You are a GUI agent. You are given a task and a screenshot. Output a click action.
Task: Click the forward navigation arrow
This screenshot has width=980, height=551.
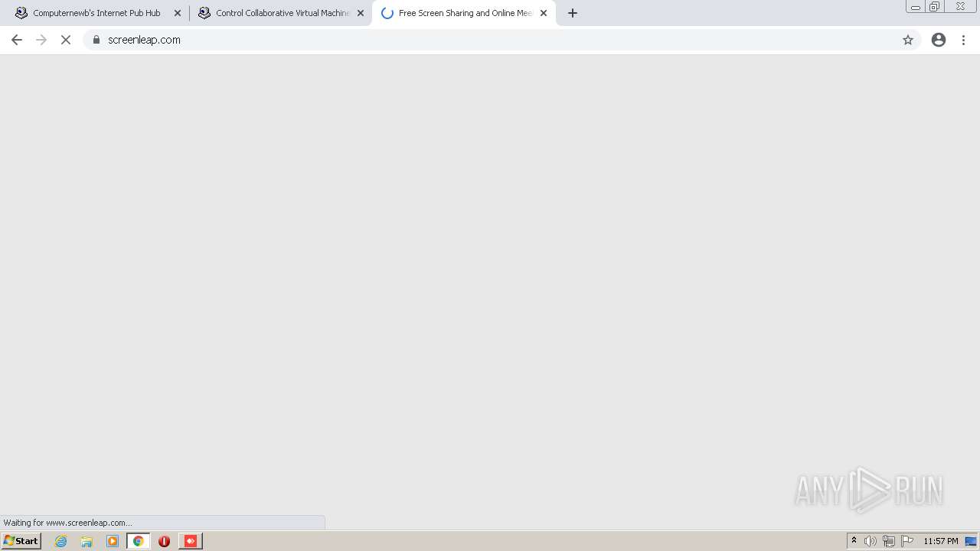(x=41, y=40)
